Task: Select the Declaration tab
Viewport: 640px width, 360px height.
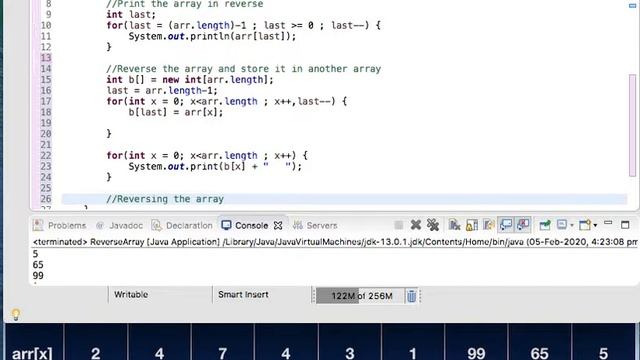Action: tap(182, 225)
